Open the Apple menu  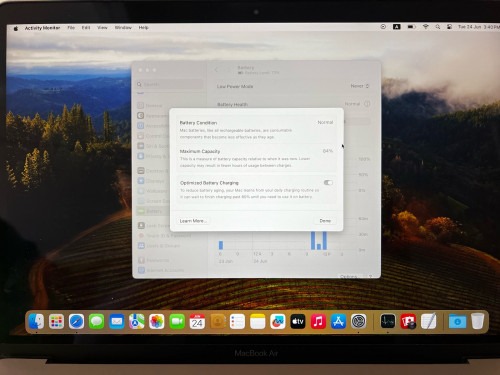click(16, 28)
